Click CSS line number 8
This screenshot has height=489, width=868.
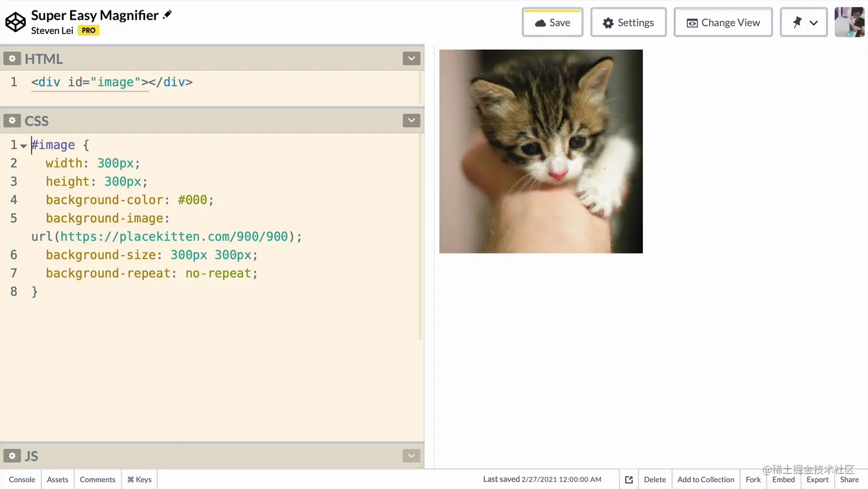(14, 292)
